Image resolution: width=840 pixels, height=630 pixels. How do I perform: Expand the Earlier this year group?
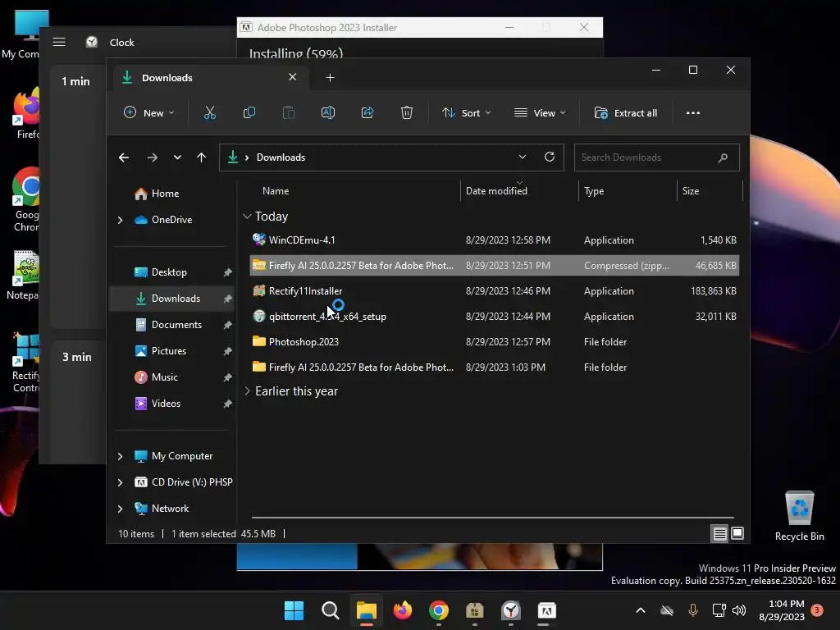point(247,391)
